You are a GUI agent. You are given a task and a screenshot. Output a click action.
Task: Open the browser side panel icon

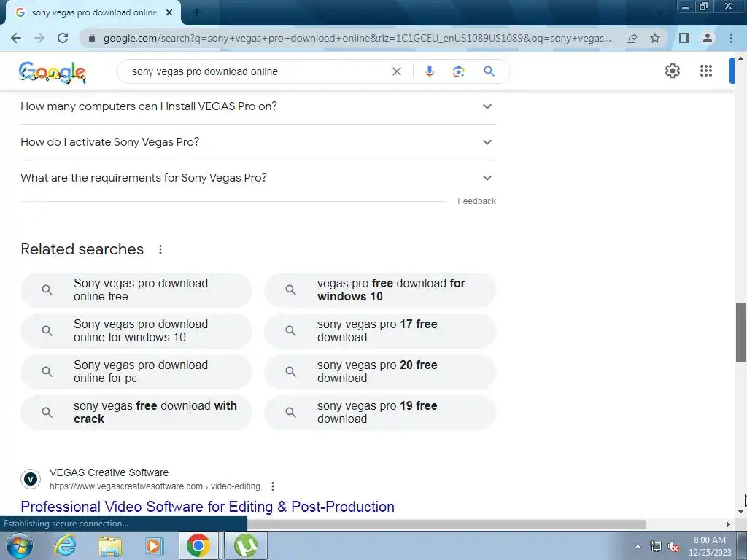click(684, 38)
